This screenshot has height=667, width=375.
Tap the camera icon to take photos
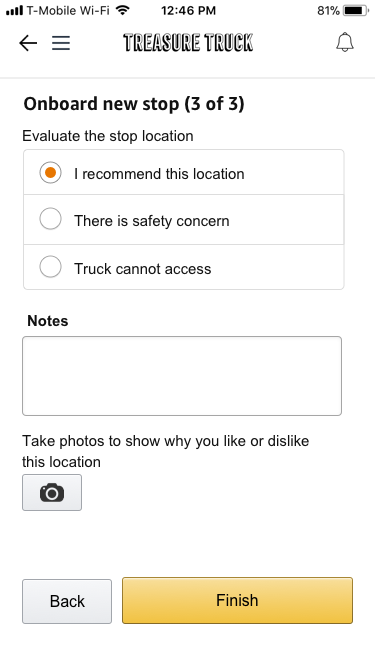[x=52, y=493]
